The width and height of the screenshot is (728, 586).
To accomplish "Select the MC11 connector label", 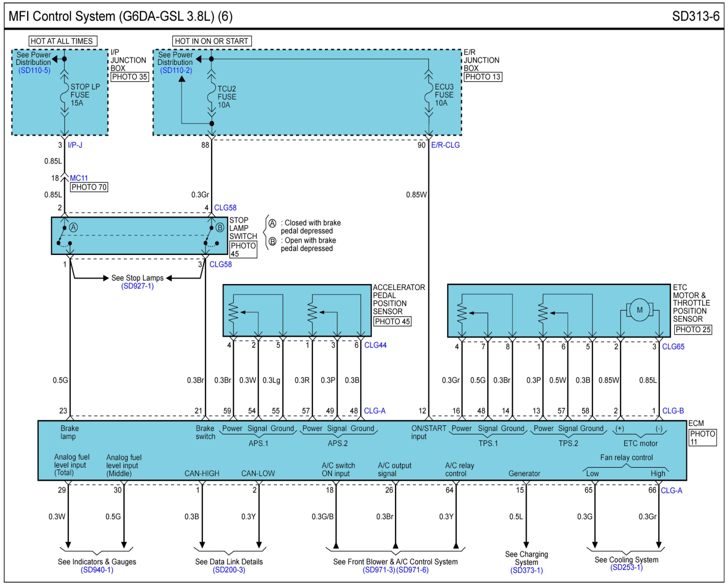I will point(79,178).
